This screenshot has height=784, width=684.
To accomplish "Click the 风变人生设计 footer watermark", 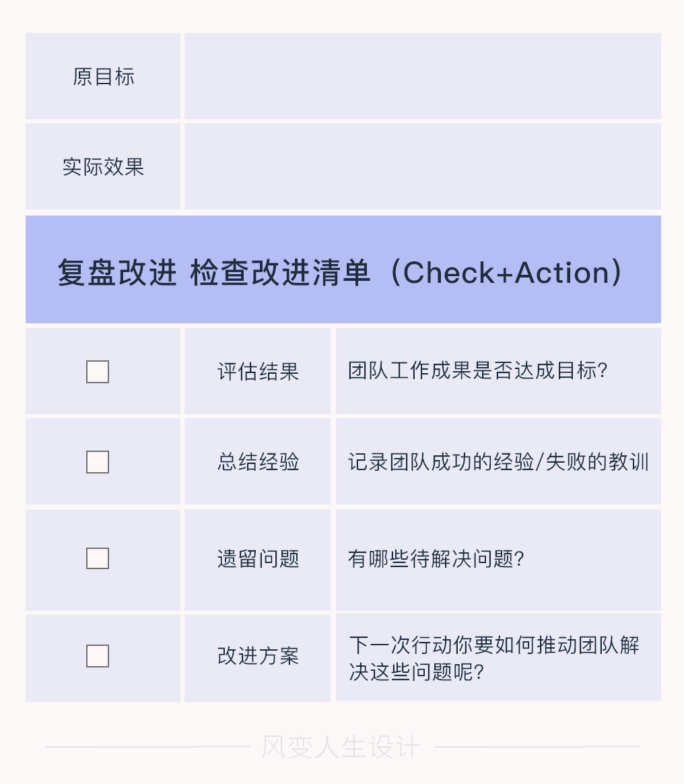I will coord(341,747).
